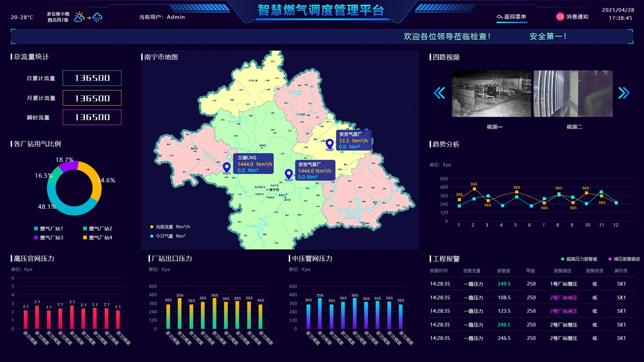This screenshot has width=644, height=362.
Task: Click the partly cloudy sun weather icon
Action: coord(79,17)
